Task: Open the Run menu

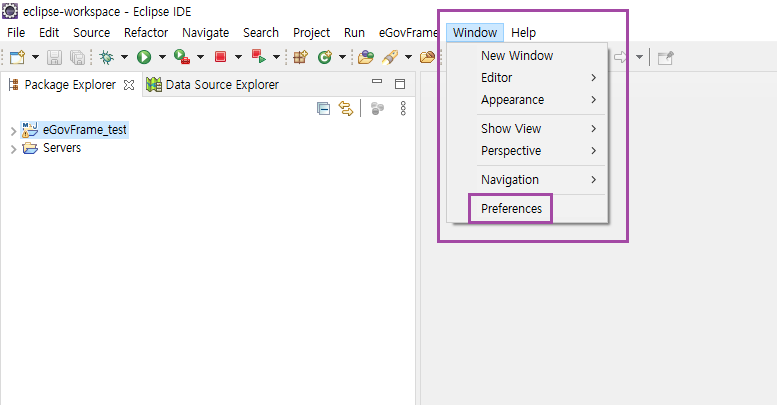Action: [354, 33]
